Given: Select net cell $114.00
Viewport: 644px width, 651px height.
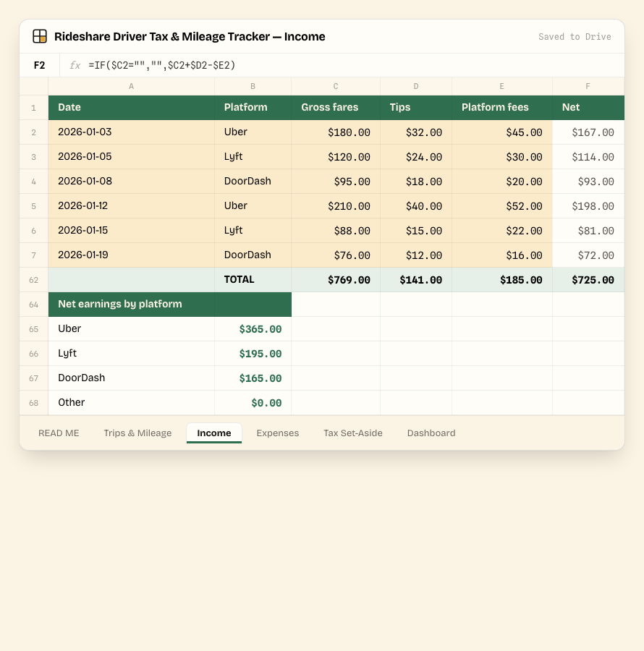Looking at the screenshot, I should (x=588, y=157).
